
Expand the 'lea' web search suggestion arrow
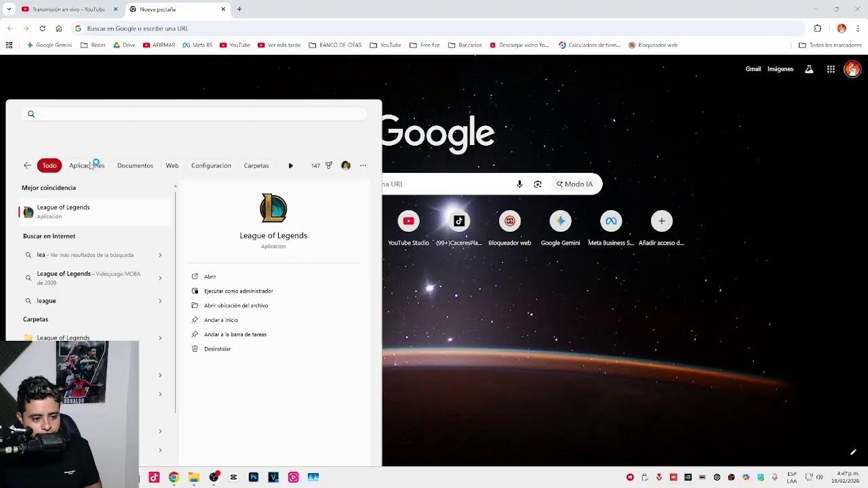click(x=160, y=255)
